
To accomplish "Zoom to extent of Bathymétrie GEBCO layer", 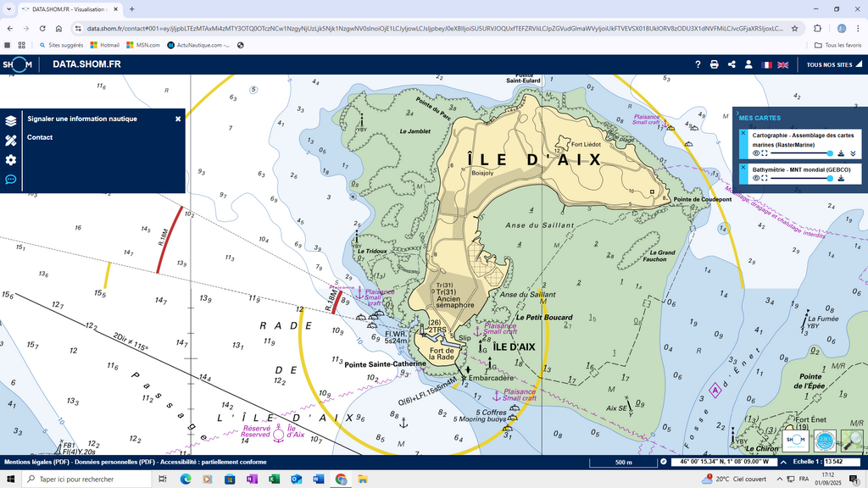I will point(765,178).
